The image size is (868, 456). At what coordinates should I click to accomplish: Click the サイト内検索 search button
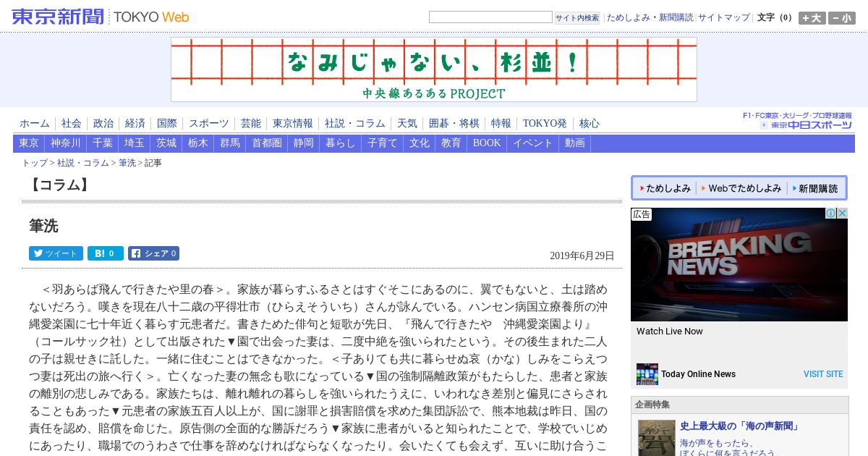coord(577,18)
